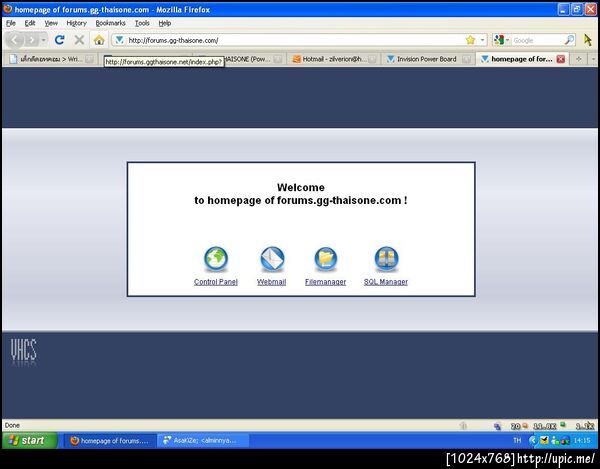The width and height of the screenshot is (600, 469).
Task: Open a new tab with the plus button
Action: pyautogui.click(x=579, y=59)
